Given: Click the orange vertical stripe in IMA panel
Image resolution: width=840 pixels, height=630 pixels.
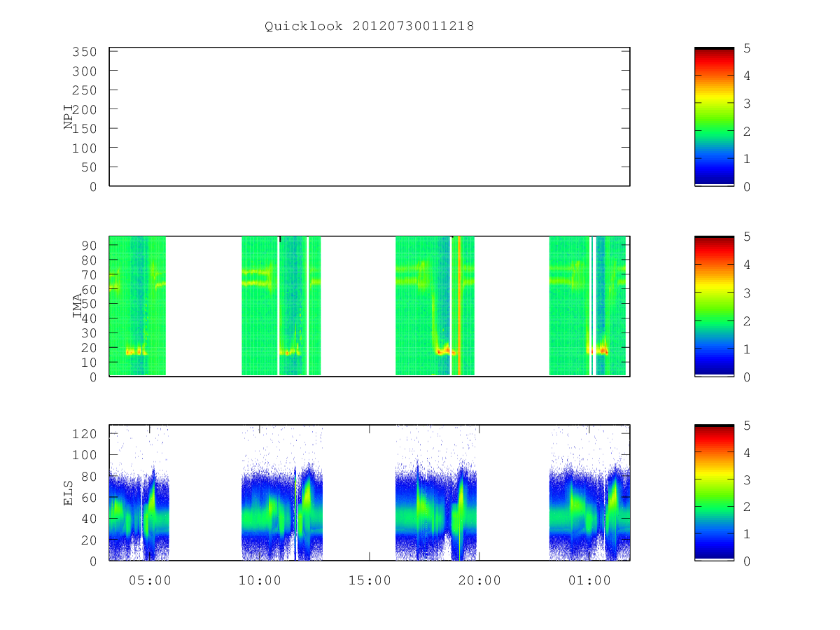Looking at the screenshot, I should (459, 306).
